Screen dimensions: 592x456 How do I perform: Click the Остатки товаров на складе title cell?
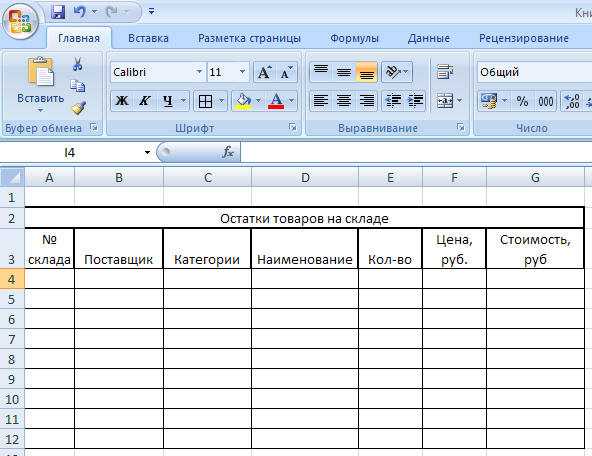(x=304, y=218)
